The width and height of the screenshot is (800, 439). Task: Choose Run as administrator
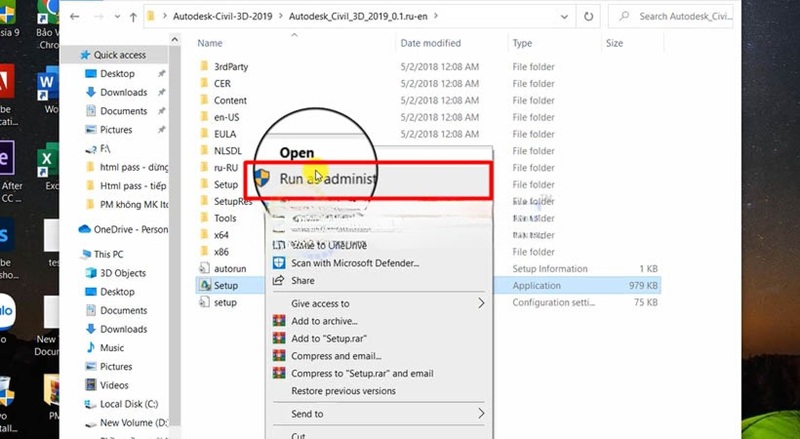[367, 179]
